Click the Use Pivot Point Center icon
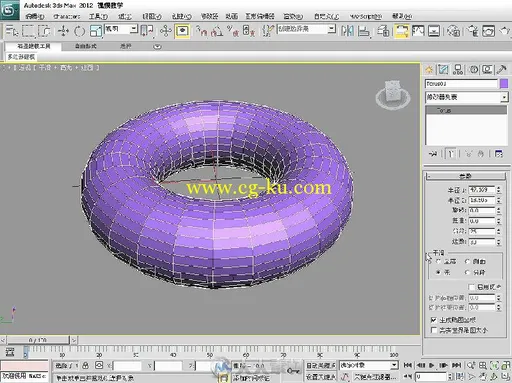 pos(147,31)
